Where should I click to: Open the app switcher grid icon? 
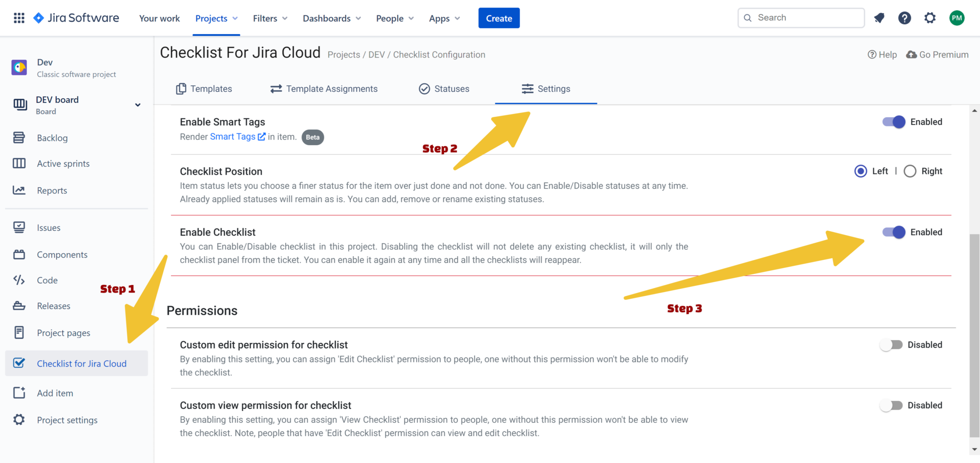(x=19, y=18)
